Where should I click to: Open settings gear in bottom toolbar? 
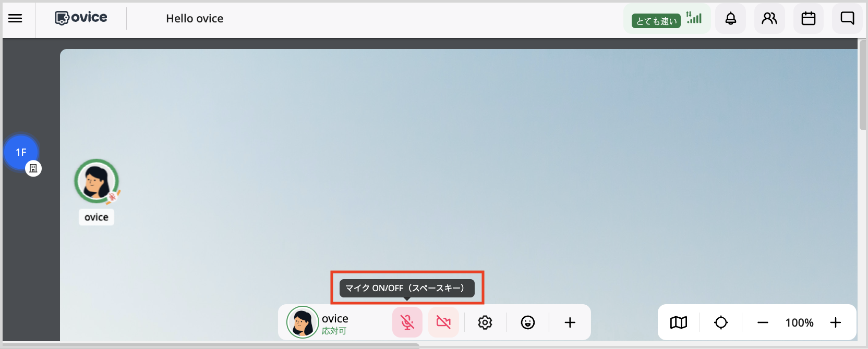(x=485, y=322)
